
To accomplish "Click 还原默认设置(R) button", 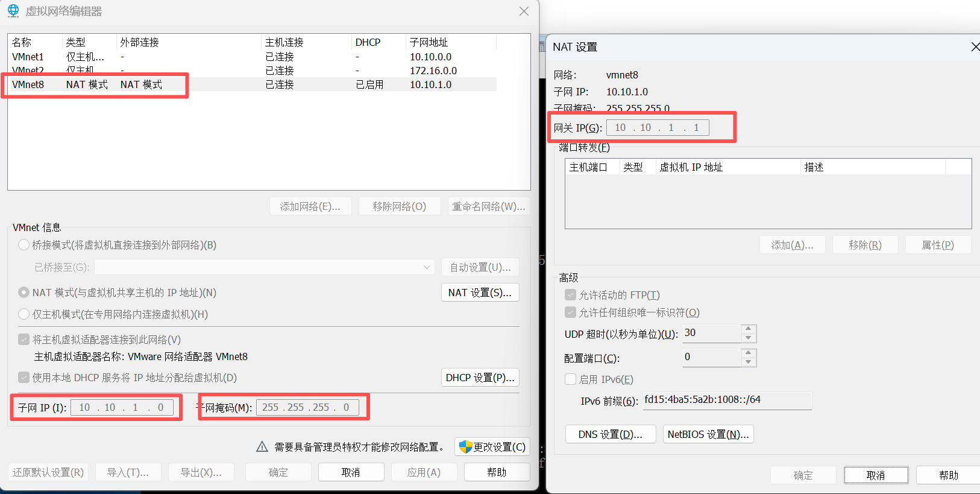I will tap(48, 472).
